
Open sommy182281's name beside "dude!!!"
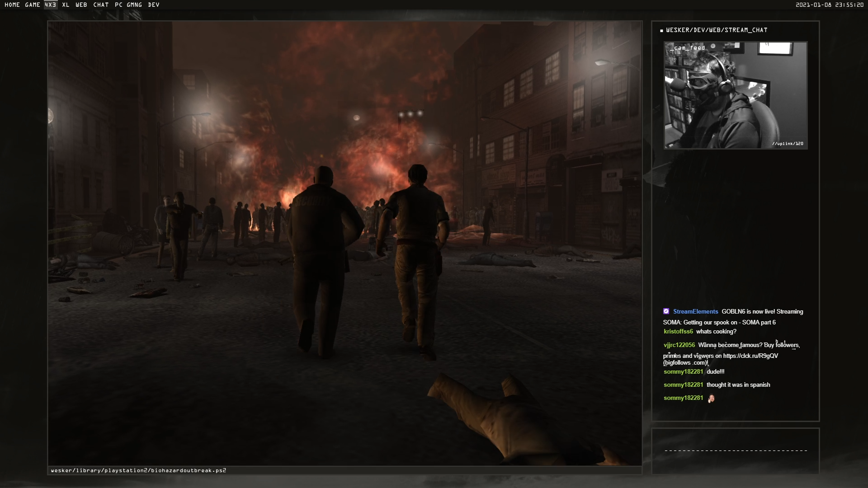pyautogui.click(x=683, y=372)
